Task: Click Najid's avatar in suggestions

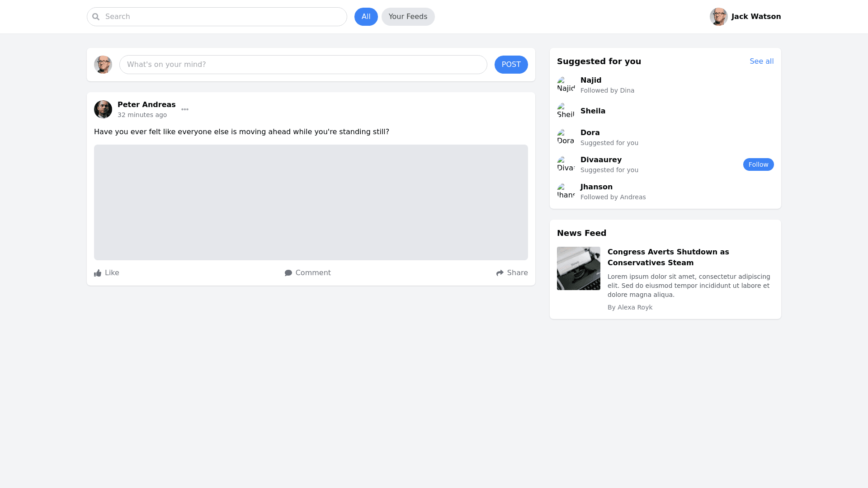Action: (566, 85)
